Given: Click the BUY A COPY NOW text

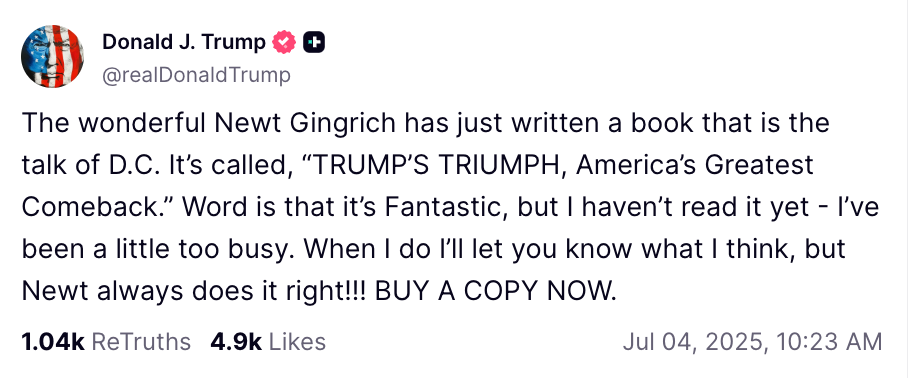Looking at the screenshot, I should tap(495, 291).
